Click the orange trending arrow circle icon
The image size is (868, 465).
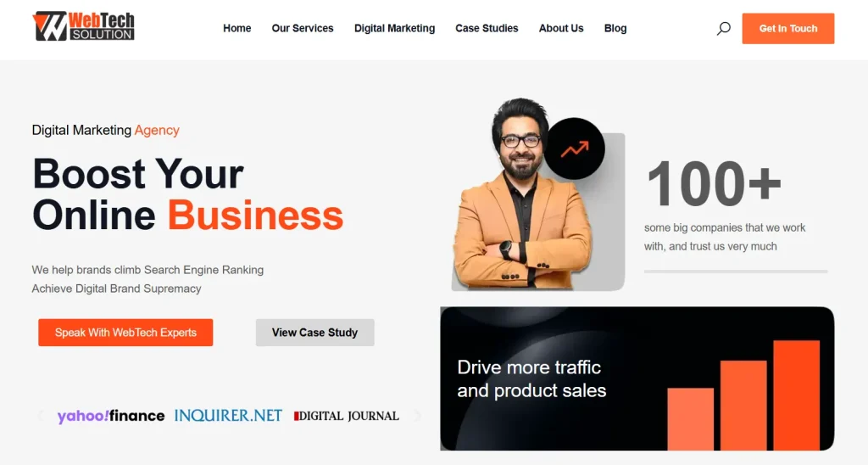(x=574, y=148)
